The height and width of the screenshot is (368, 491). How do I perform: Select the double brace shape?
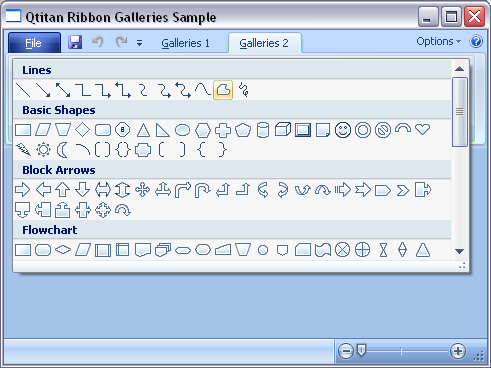123,150
